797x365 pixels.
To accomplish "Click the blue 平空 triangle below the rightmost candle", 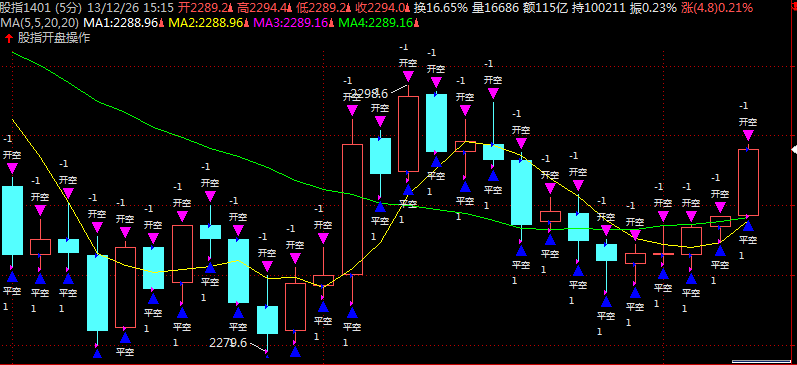I will (748, 225).
